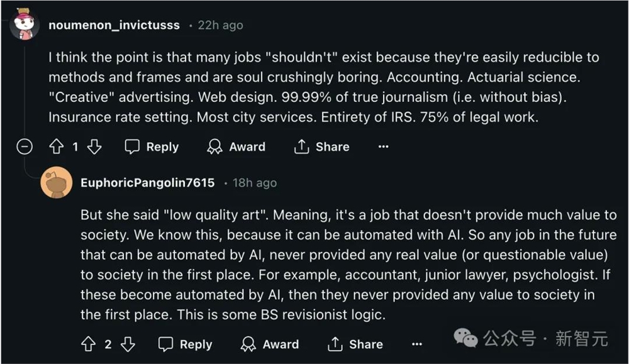Upvote noumenon_invictusss's comment
This screenshot has width=629, height=364.
coord(57,147)
